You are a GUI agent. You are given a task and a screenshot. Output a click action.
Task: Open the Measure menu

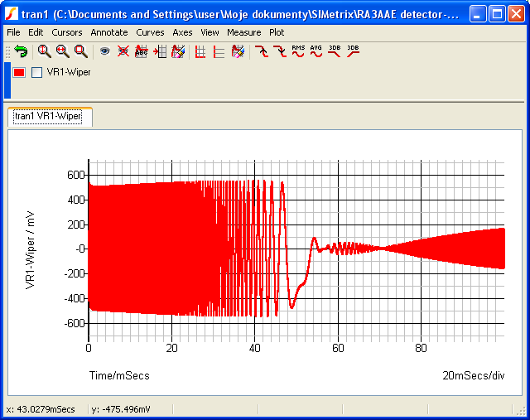(243, 32)
